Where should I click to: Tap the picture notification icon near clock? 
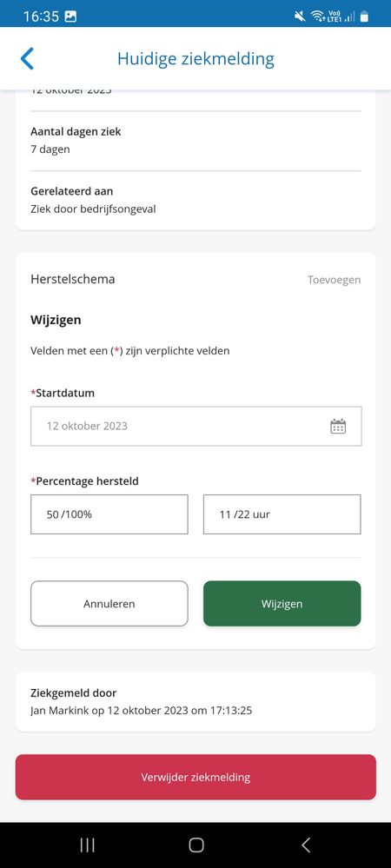tap(70, 17)
